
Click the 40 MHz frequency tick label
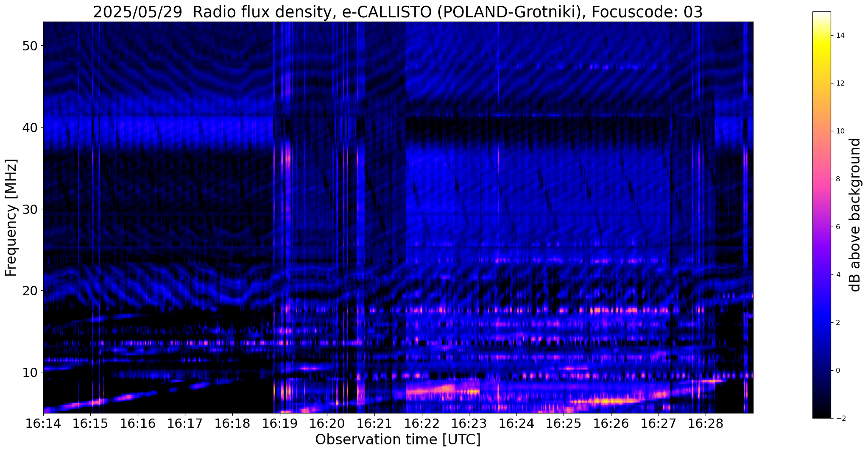30,128
